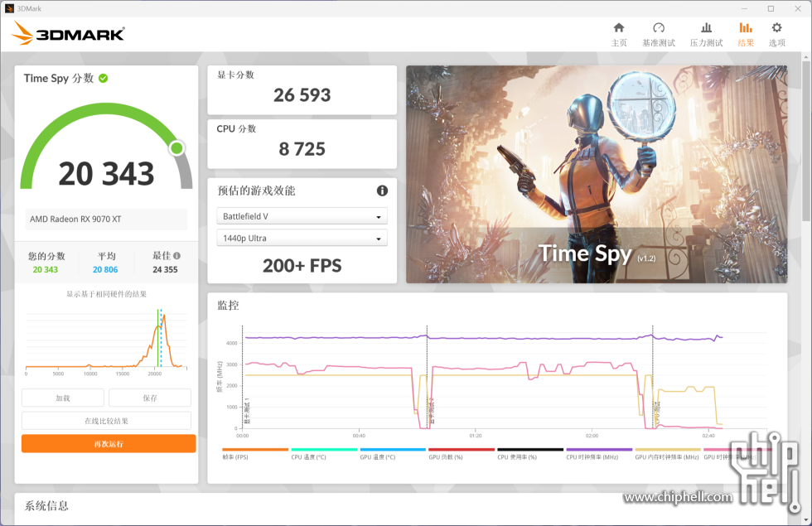Screen dimensions: 812x526
Task: Open 在线比较结果 comparison
Action: (108, 420)
